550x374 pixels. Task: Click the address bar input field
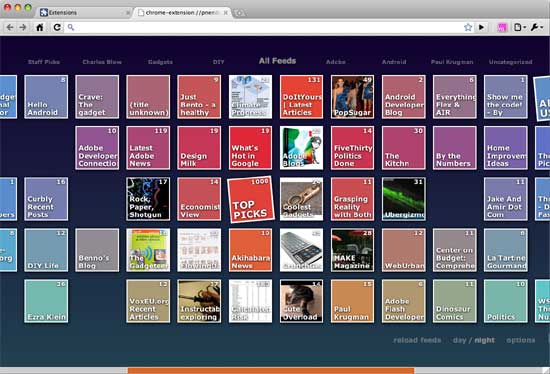pos(263,27)
